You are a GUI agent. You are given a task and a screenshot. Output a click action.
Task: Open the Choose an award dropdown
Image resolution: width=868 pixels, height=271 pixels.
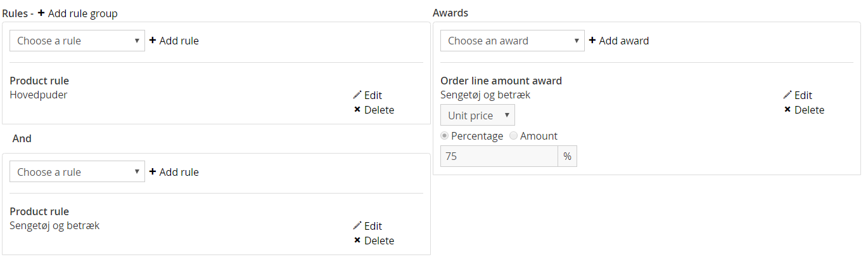(512, 41)
